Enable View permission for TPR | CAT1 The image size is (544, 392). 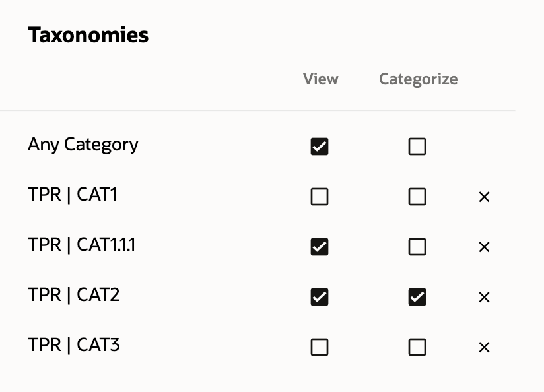click(320, 197)
